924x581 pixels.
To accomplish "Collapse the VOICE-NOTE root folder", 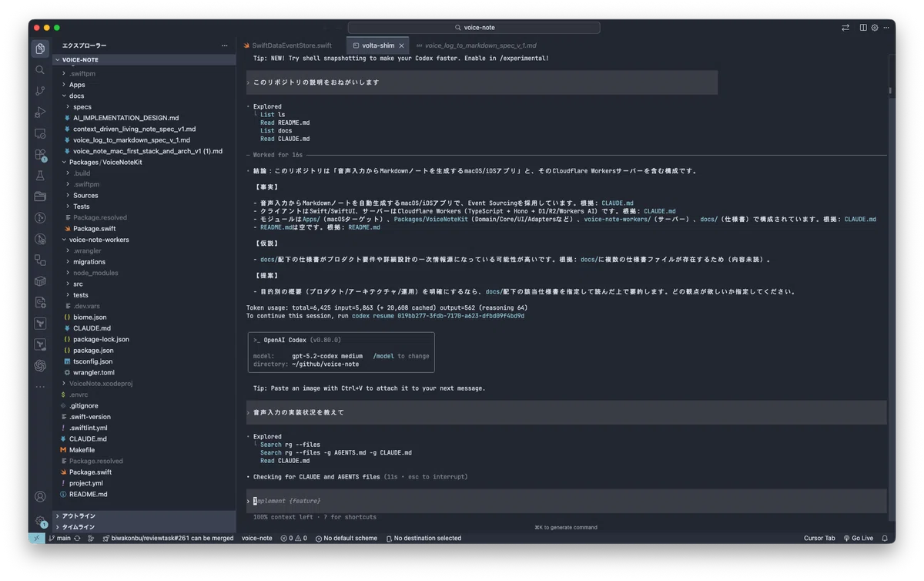I will (145, 59).
